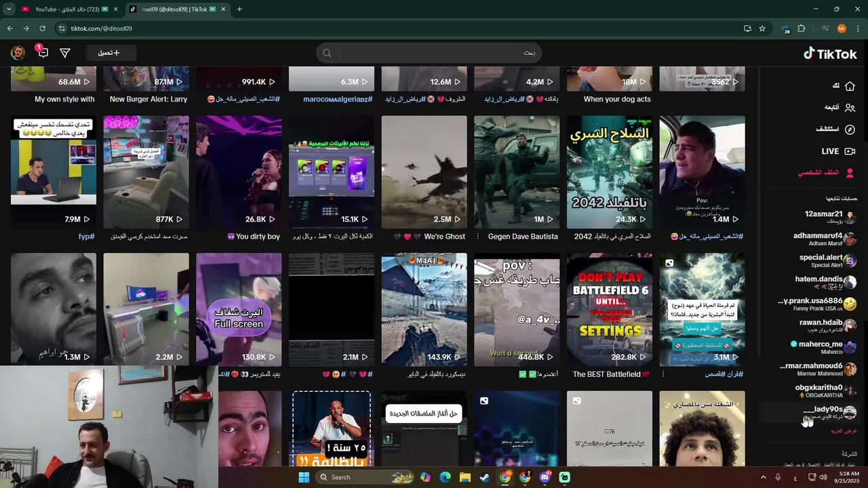The height and width of the screenshot is (488, 868).
Task: Open the install app icon in address bar
Action: 747,28
